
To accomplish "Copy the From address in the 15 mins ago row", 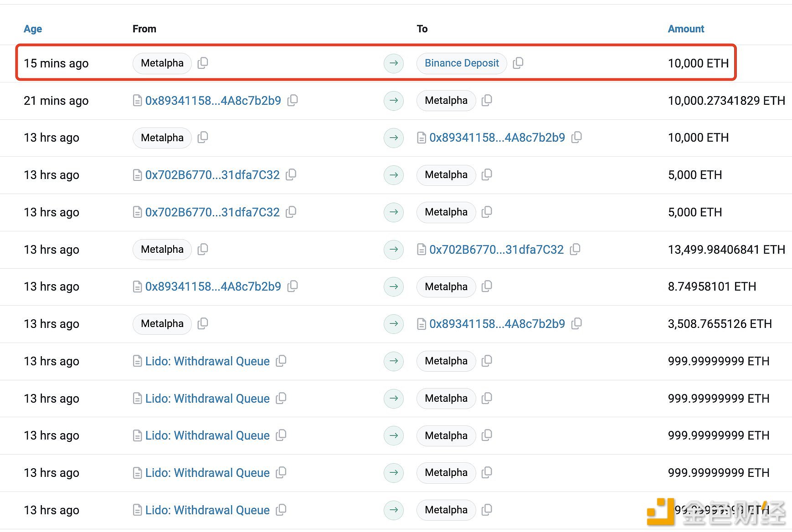I will (x=203, y=63).
